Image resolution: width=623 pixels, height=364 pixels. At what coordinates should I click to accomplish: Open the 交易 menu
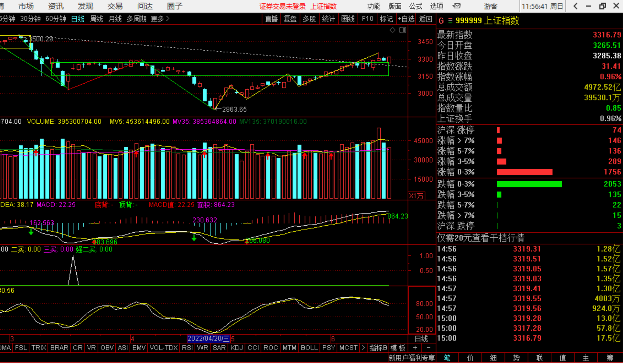[115, 6]
